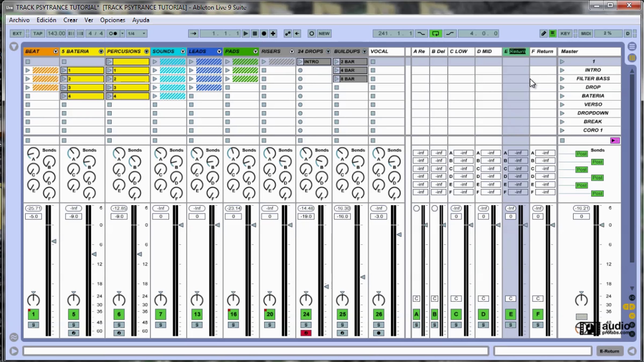Viewport: 644px width, 362px height.
Task: Click the Stop button in the transport
Action: [x=255, y=34]
